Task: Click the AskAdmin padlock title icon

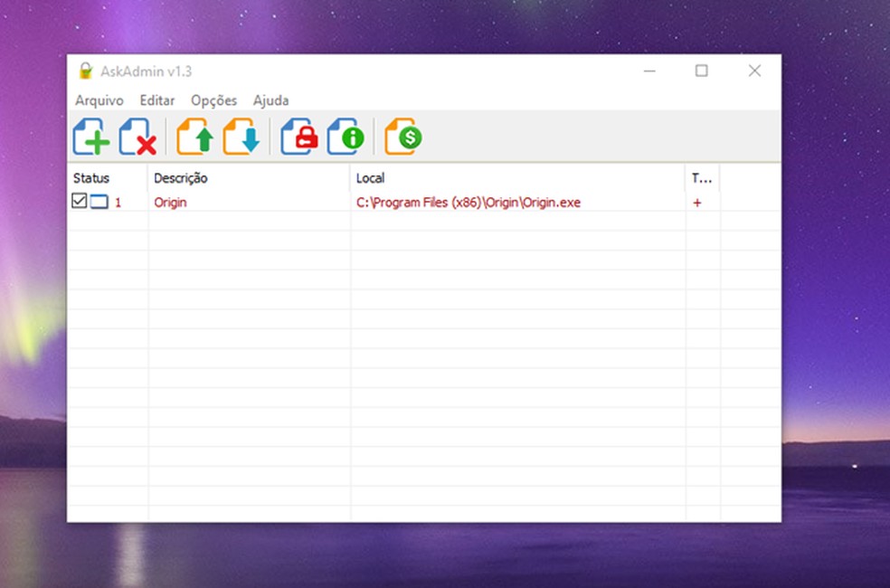Action: pos(86,71)
